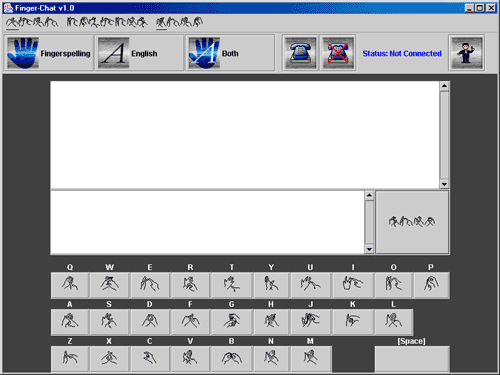Click the N fingerspelling key

coord(271,359)
